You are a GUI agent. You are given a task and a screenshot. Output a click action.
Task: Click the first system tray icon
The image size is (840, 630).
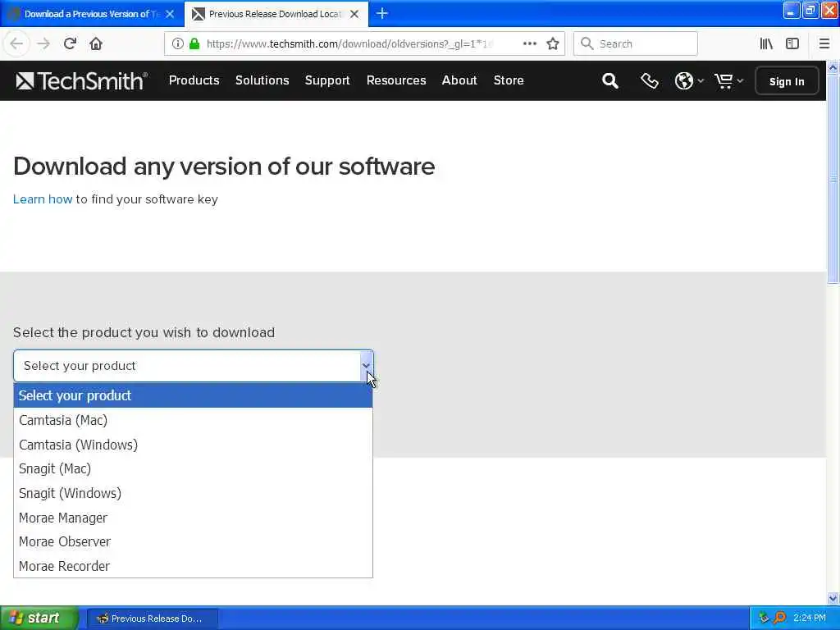click(764, 618)
